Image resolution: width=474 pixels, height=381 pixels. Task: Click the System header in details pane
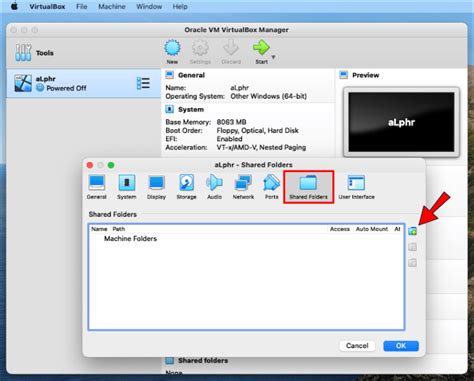point(191,109)
